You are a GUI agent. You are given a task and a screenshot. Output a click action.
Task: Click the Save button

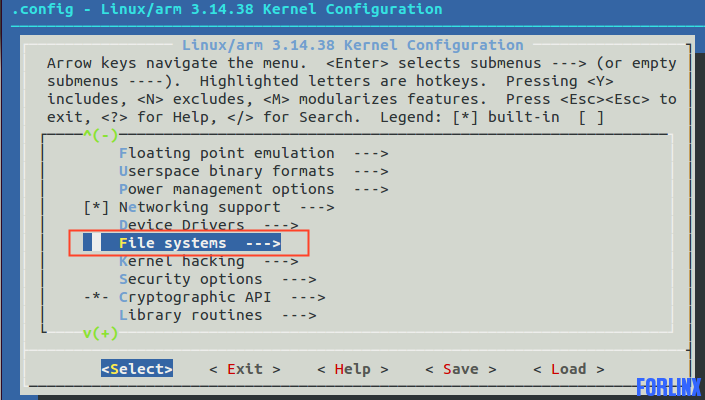(x=460, y=369)
